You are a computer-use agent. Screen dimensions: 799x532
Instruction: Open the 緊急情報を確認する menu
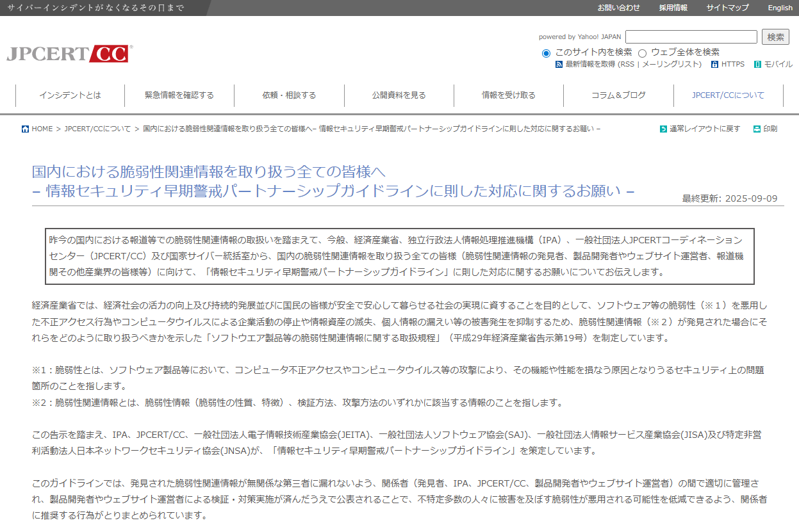(x=179, y=95)
